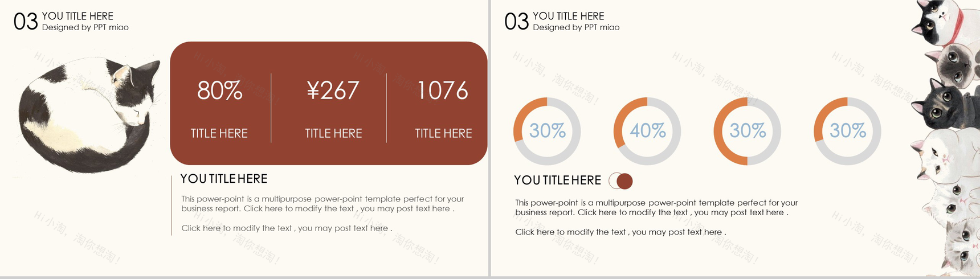
Task: Click the ¥267 figure in red panel
Action: point(333,91)
